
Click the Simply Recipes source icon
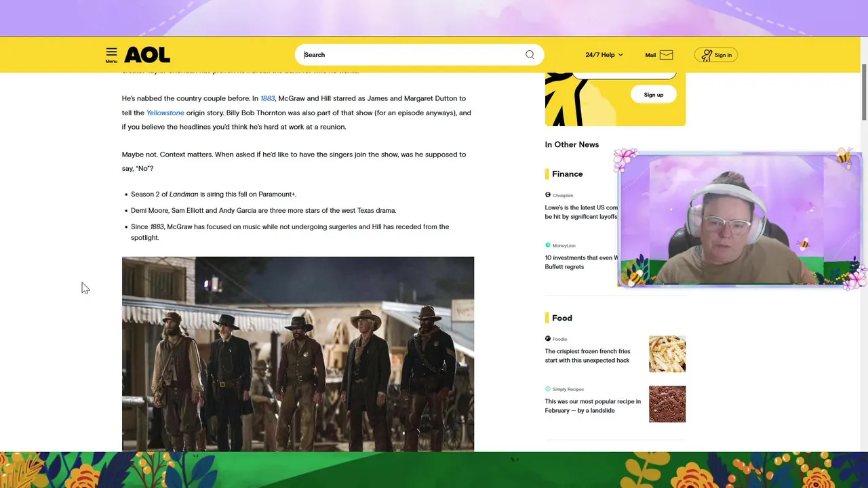[548, 388]
